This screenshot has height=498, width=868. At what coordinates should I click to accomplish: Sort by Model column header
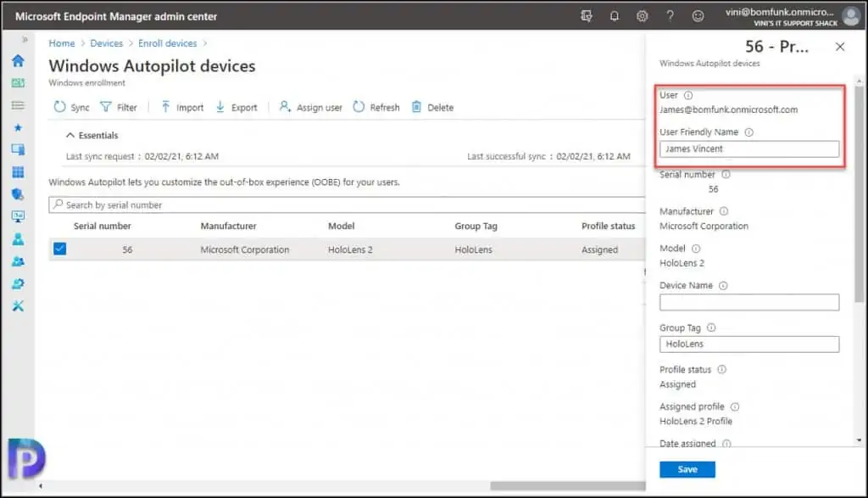pos(341,226)
